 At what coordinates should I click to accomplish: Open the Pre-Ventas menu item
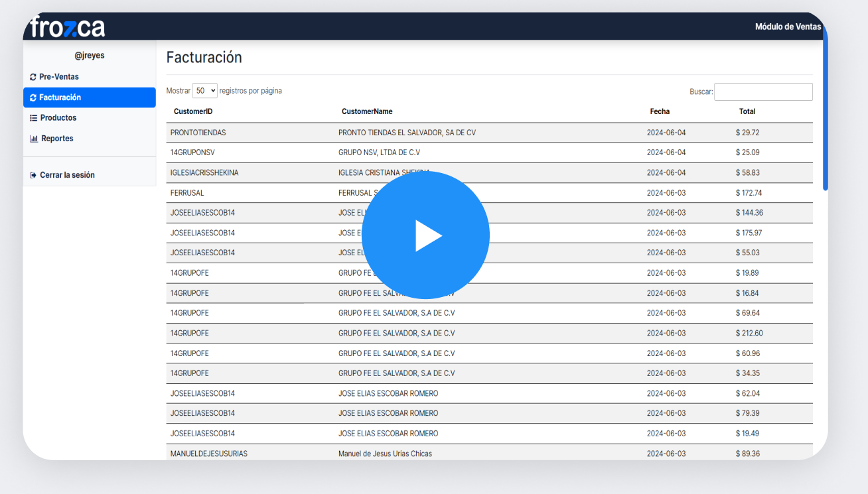point(58,77)
